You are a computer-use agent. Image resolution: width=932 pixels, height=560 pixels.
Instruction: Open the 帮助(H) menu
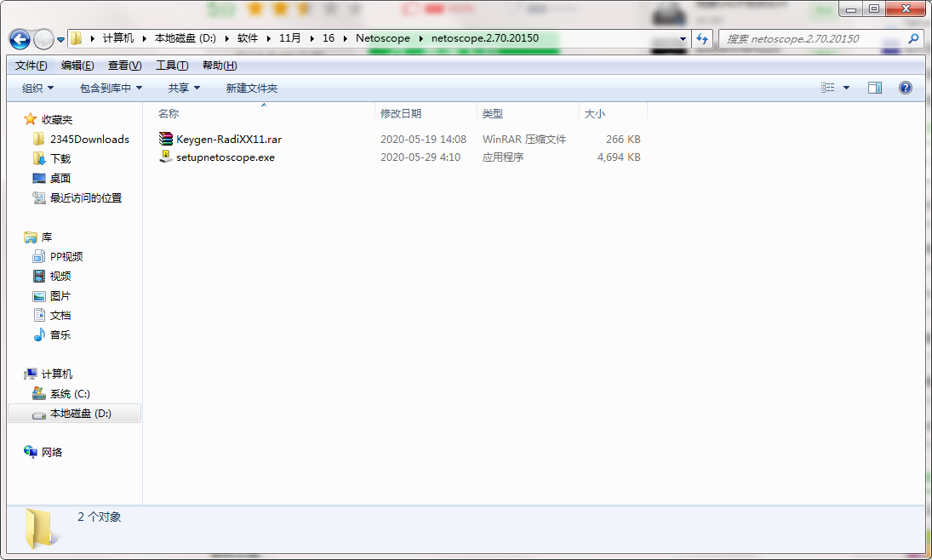[x=220, y=66]
